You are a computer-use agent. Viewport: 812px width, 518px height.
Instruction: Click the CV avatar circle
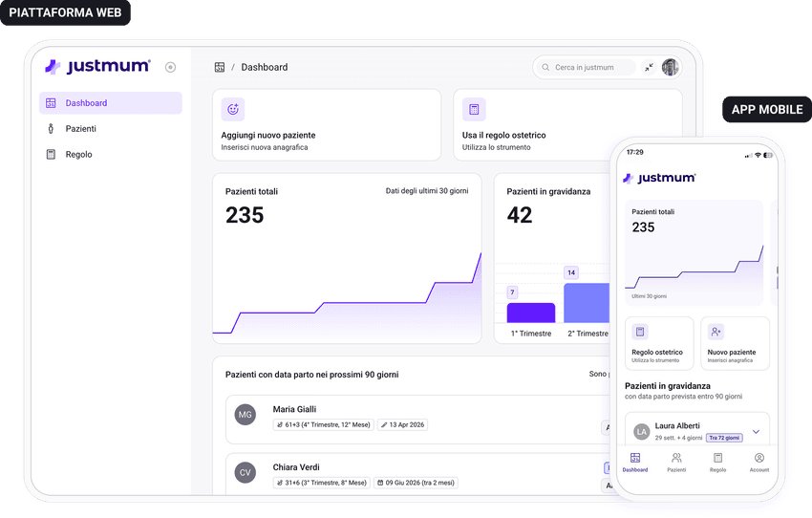245,472
